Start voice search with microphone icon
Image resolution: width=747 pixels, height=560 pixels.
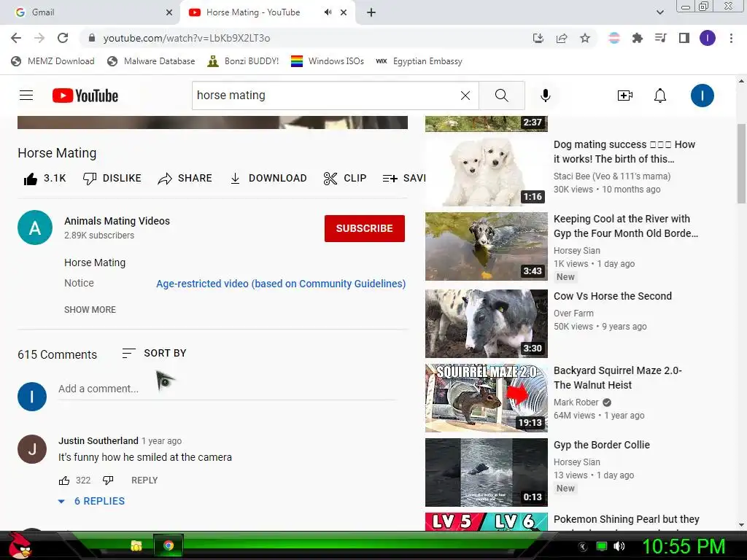tap(546, 96)
